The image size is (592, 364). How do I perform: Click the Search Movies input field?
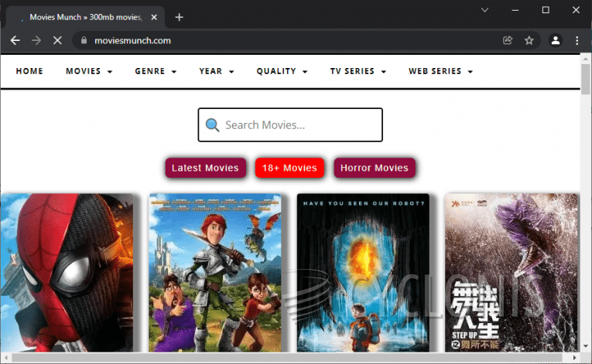click(x=298, y=125)
